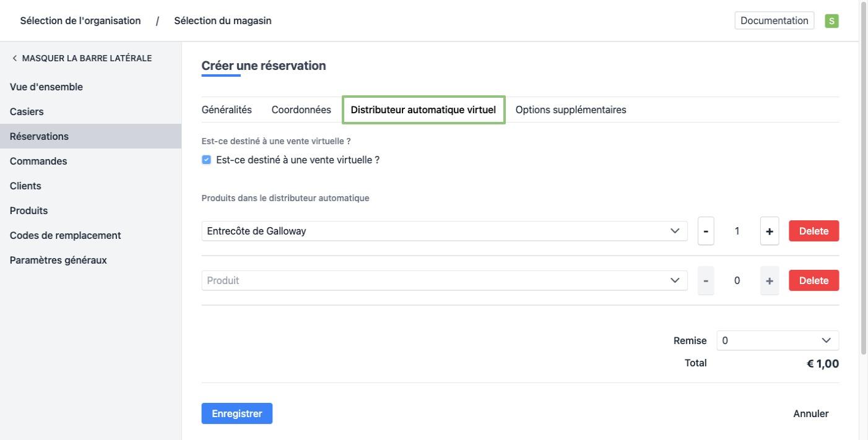Increase Entrecôte de Galloway quantity with plus
Viewport: 868px width, 440px height.
(x=770, y=231)
